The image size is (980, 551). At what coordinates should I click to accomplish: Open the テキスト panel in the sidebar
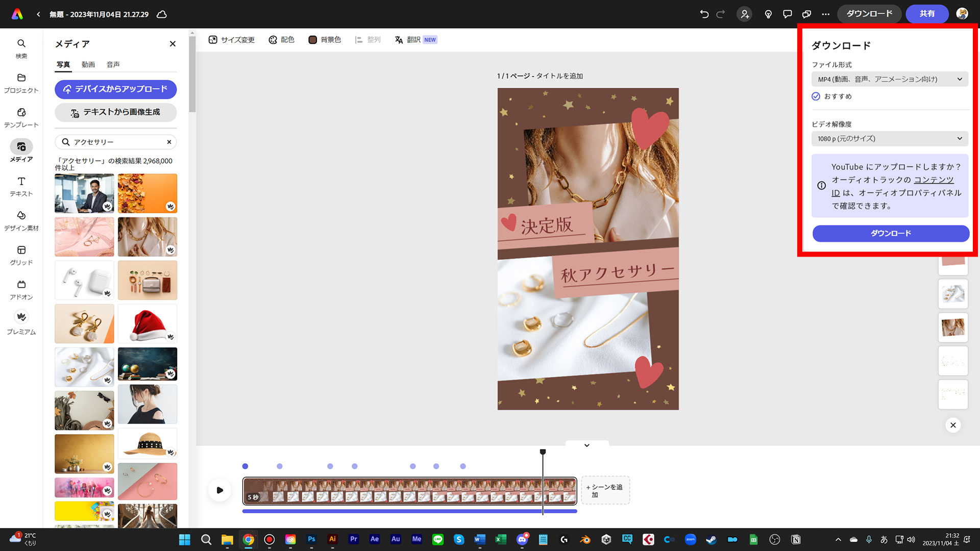21,185
